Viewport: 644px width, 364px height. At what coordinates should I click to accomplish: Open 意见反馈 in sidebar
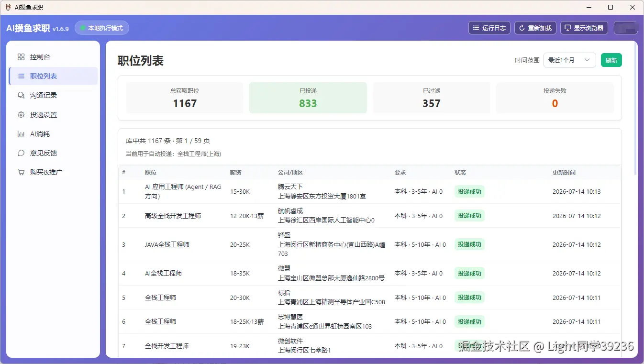click(53, 153)
